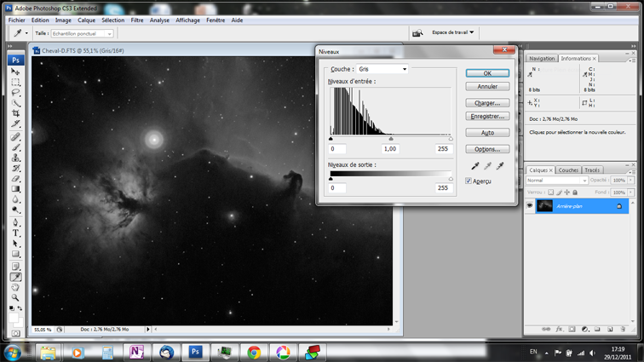Toggle lock all padlock in Verrou
644x362 pixels.
click(x=575, y=192)
